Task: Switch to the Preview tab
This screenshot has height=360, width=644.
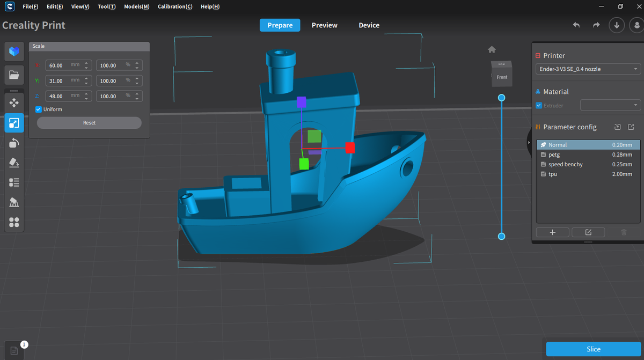Action: click(325, 25)
